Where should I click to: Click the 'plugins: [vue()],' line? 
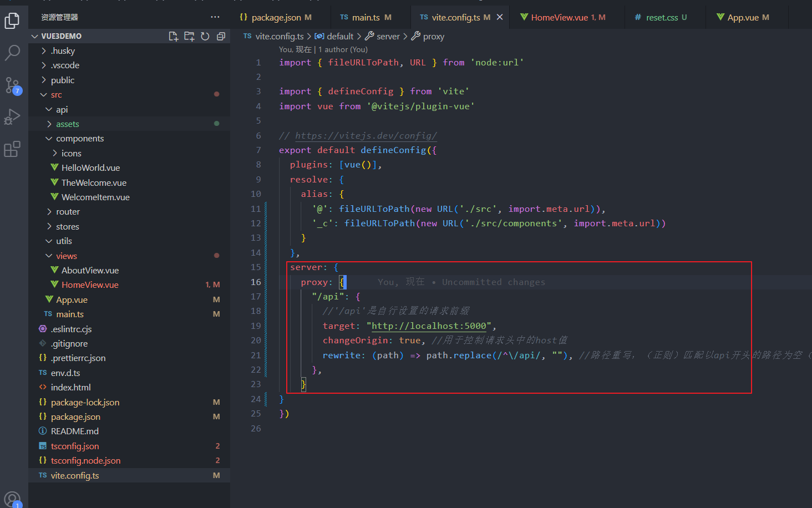coord(336,164)
